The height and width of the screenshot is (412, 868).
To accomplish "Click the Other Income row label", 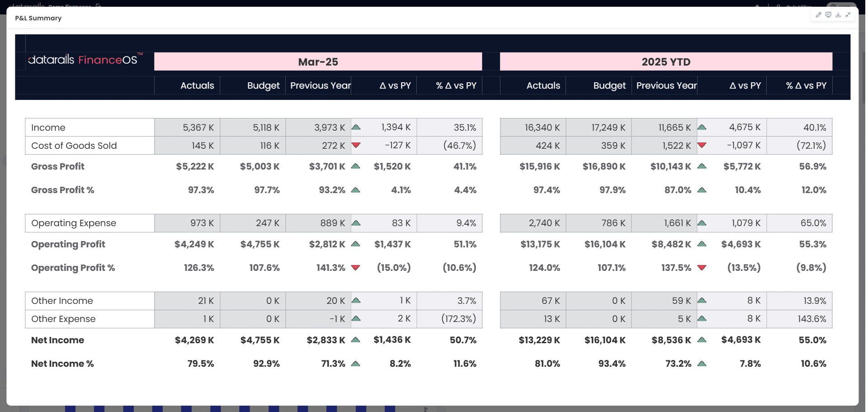I will coord(62,301).
